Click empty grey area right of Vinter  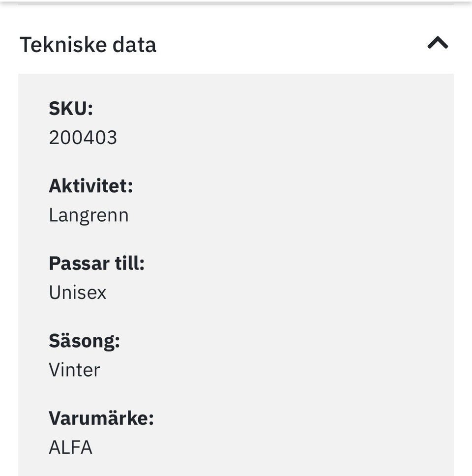pyautogui.click(x=295, y=370)
